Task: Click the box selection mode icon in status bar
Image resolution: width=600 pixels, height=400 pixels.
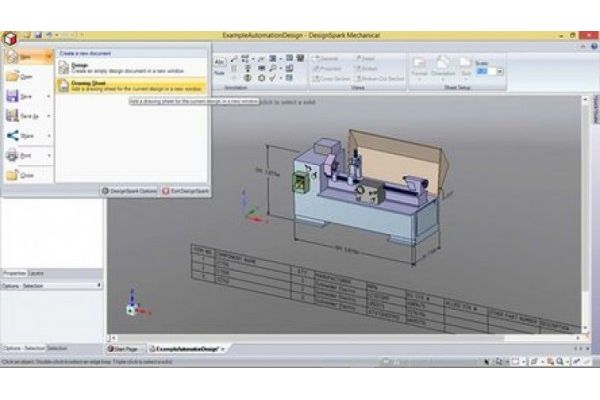Action: pos(516,361)
